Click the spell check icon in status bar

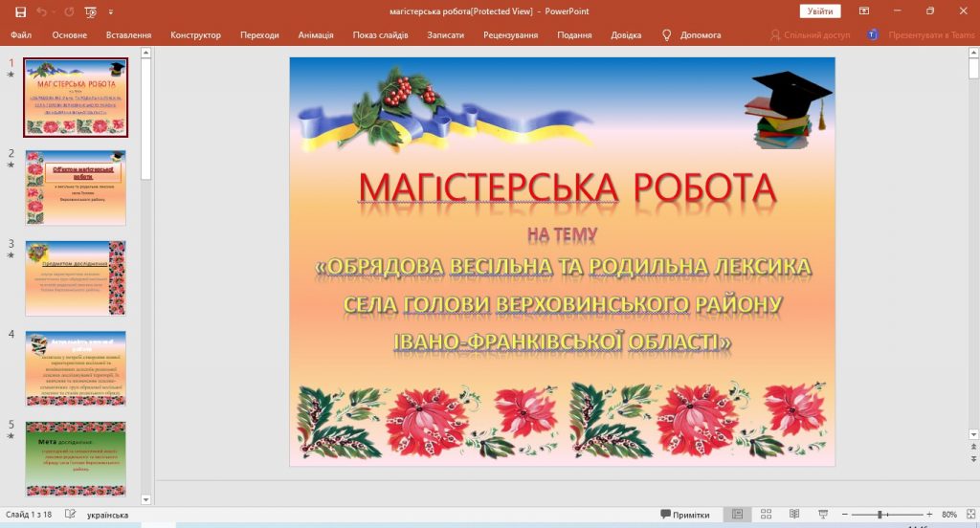coord(71,515)
